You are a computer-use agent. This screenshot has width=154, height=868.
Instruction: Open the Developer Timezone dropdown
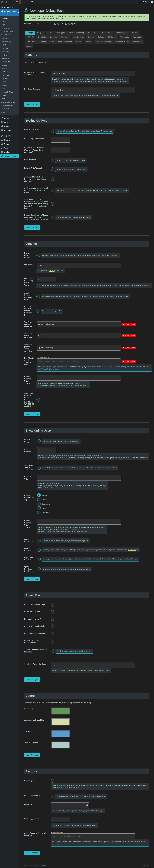click(x=93, y=90)
